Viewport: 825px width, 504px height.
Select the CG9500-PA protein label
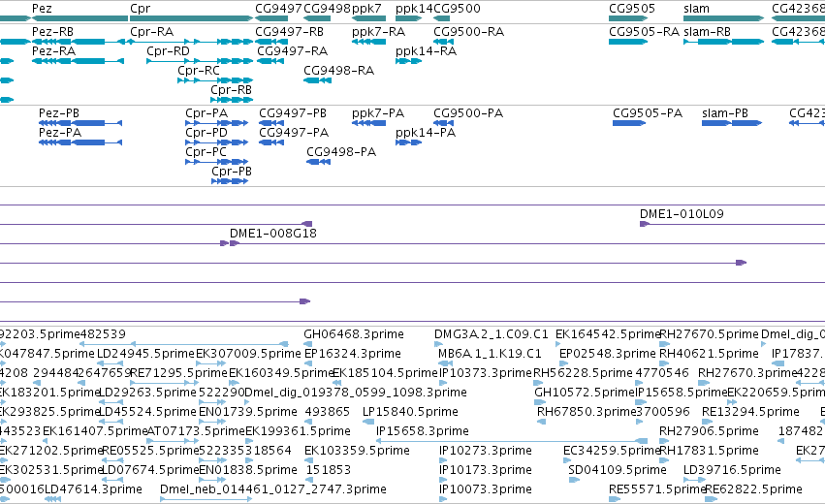pos(468,113)
